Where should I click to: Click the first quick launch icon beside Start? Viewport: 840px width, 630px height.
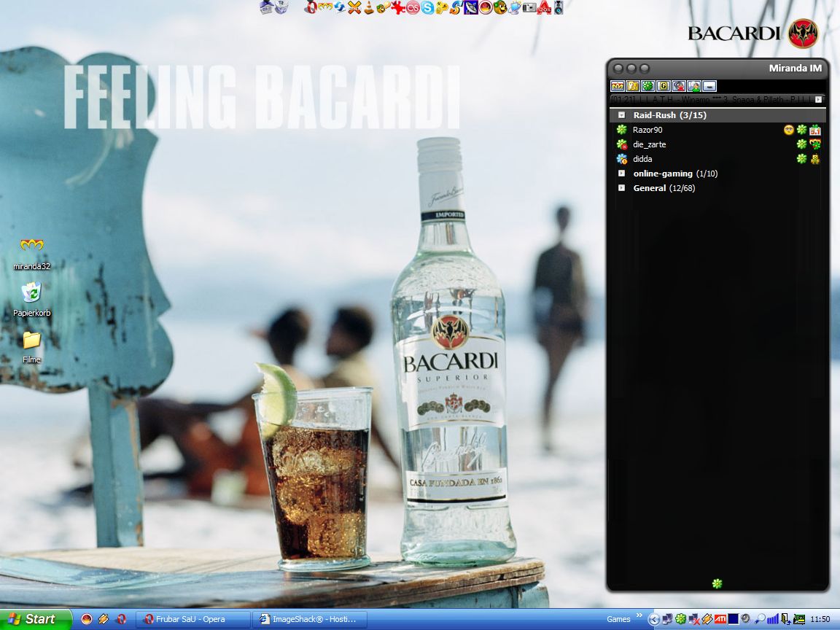86,619
